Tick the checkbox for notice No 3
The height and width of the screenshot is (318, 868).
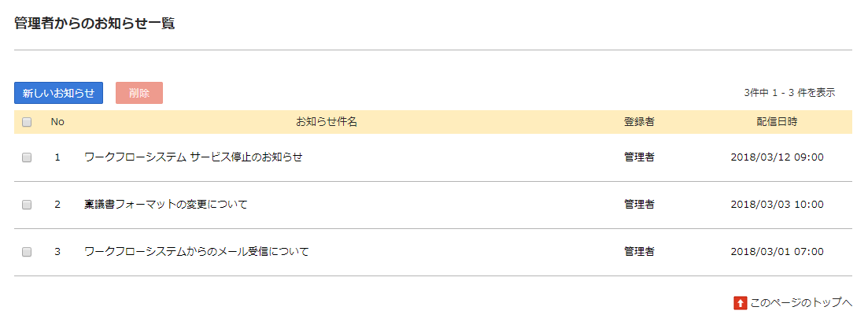pos(27,252)
